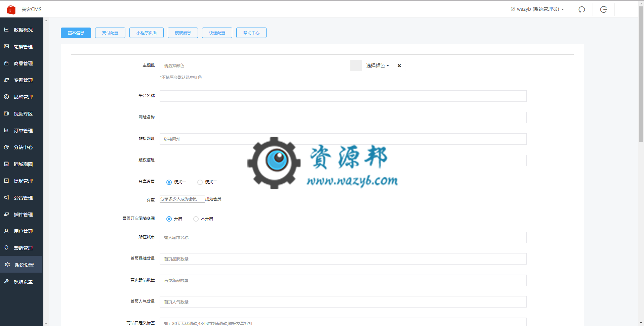Open 营销管理 menu item
This screenshot has width=644, height=326.
(22, 248)
